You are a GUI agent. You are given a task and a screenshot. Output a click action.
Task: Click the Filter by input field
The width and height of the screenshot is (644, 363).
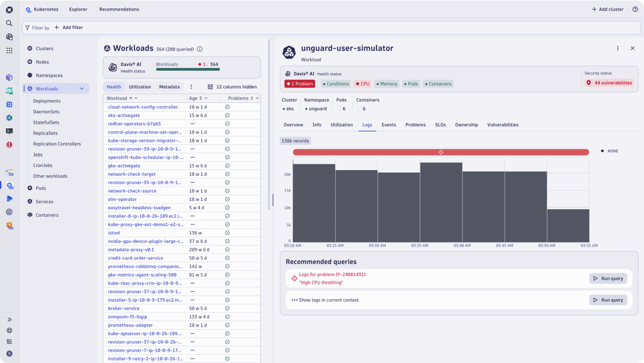pyautogui.click(x=332, y=28)
